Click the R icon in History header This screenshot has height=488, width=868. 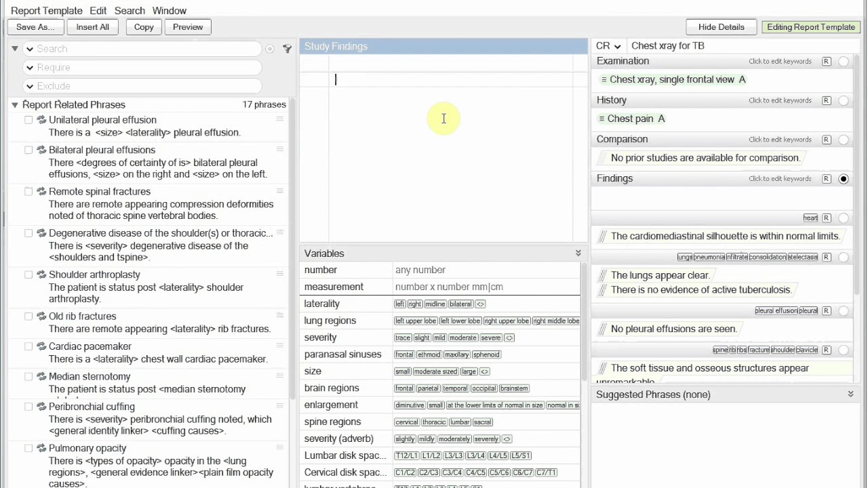[826, 100]
